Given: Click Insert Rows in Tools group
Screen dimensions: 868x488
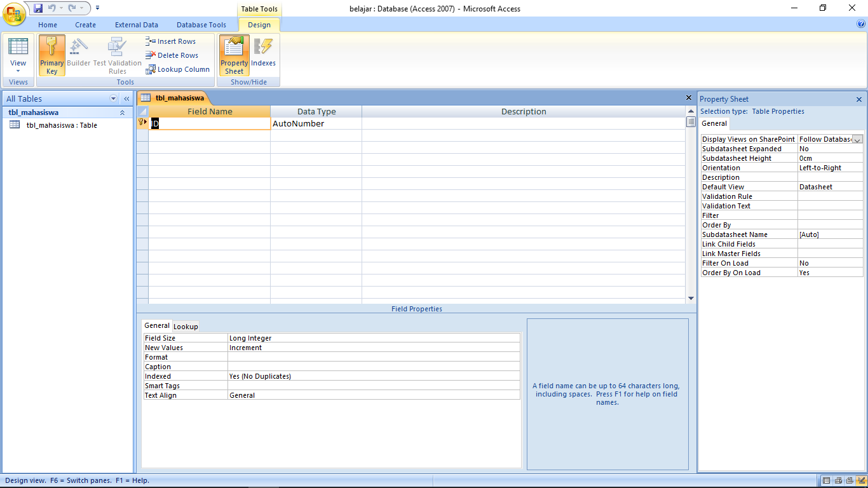Looking at the screenshot, I should click(x=170, y=41).
